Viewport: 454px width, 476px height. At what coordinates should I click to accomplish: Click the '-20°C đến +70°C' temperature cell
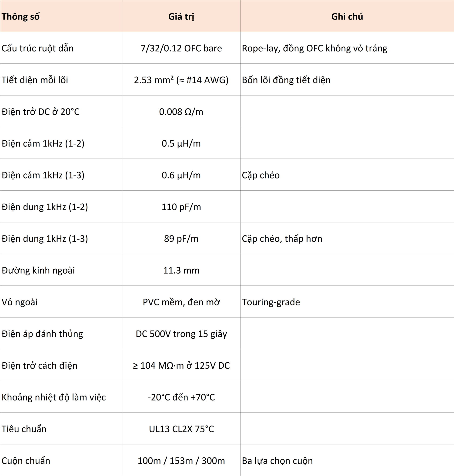[181, 397]
